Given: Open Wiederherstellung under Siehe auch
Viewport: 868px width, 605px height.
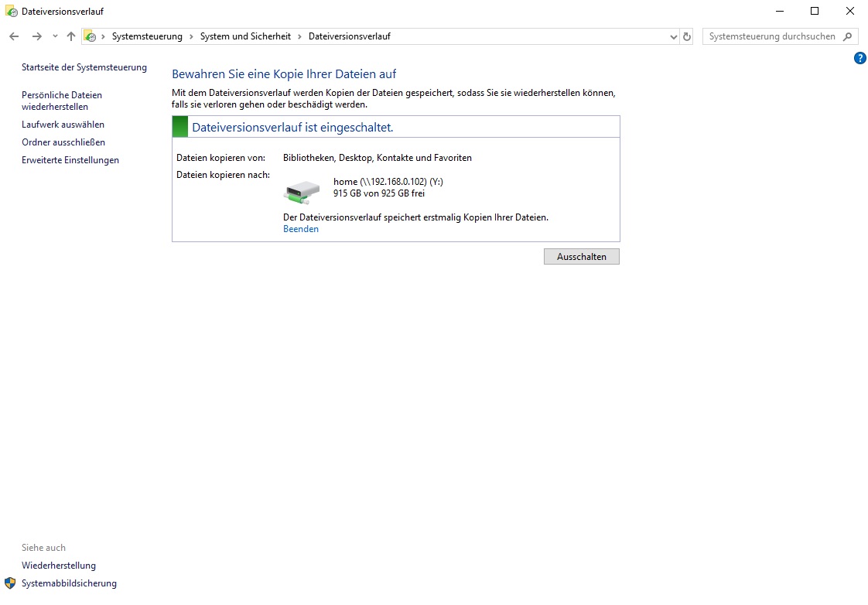Looking at the screenshot, I should pyautogui.click(x=59, y=566).
